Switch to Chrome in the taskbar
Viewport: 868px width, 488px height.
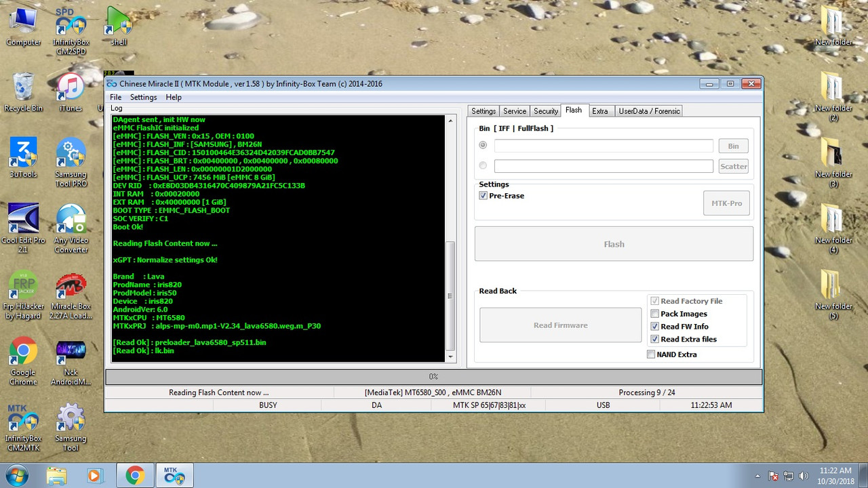coord(135,476)
